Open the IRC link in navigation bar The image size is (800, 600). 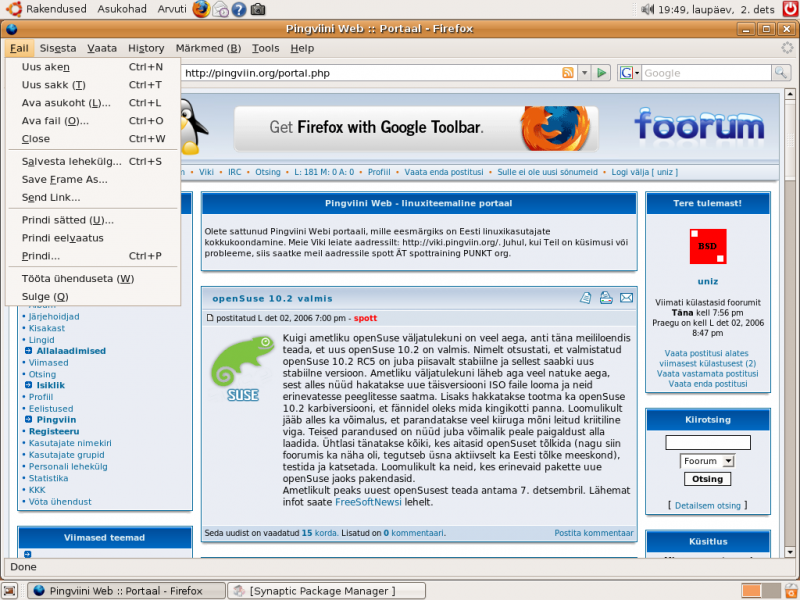coord(235,172)
